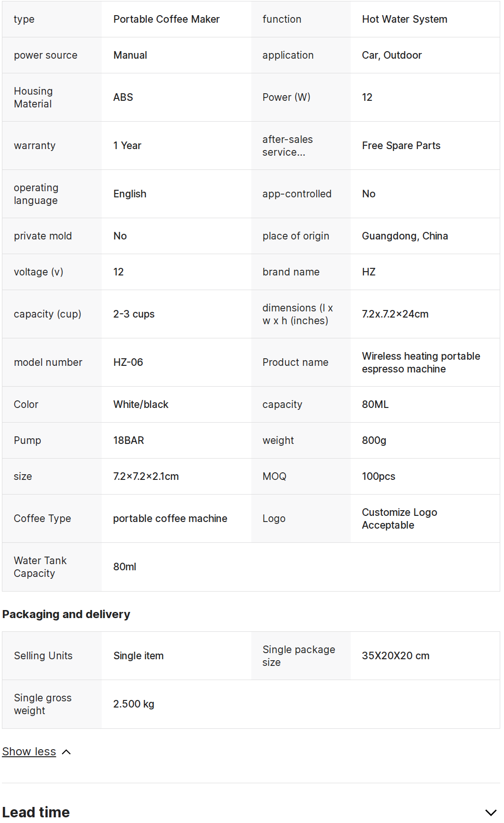Click the truncated after-sales service label

coord(287,146)
